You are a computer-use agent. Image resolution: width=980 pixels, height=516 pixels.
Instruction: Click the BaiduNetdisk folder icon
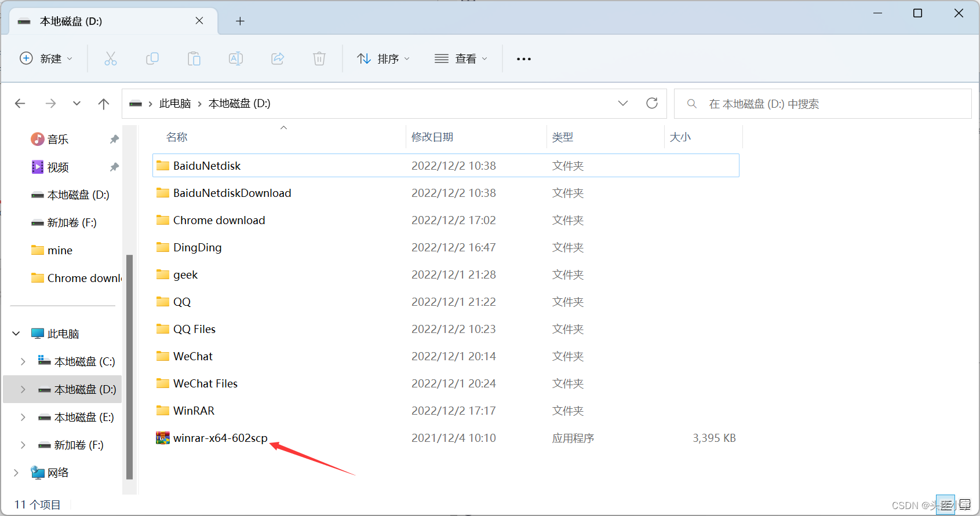pos(163,166)
